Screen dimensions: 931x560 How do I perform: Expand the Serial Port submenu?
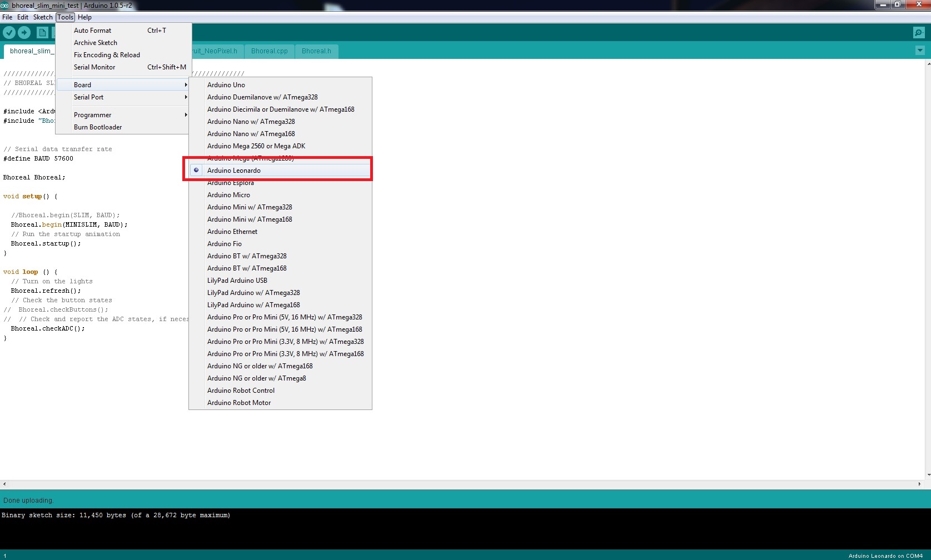(123, 97)
